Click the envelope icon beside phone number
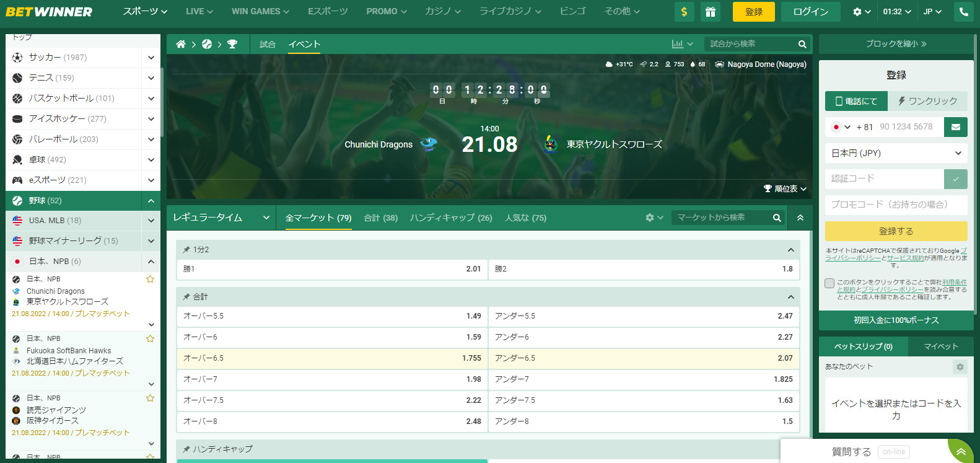This screenshot has height=463, width=980. [956, 127]
